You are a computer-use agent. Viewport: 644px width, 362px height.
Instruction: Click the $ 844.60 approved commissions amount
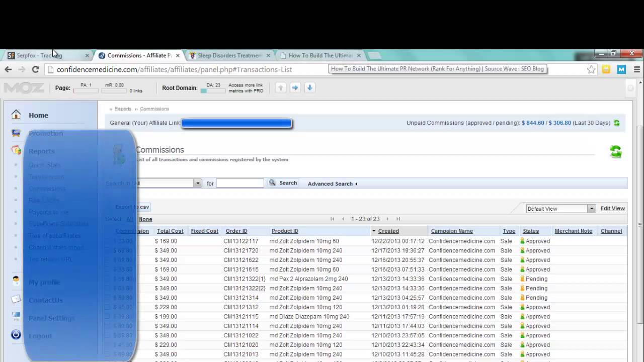click(x=533, y=123)
